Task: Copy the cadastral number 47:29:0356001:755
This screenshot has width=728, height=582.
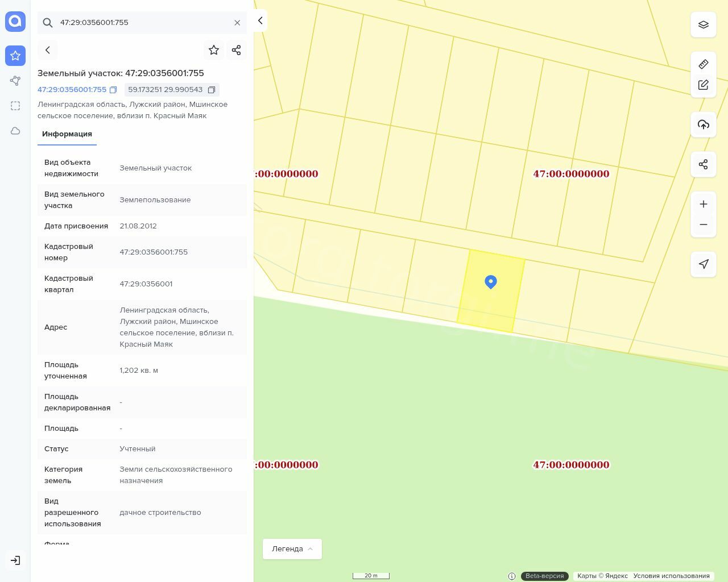Action: [113, 90]
